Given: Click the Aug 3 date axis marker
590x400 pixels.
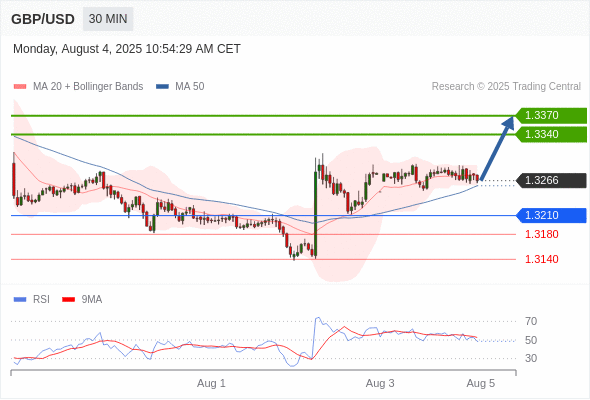Looking at the screenshot, I should pyautogui.click(x=380, y=383).
